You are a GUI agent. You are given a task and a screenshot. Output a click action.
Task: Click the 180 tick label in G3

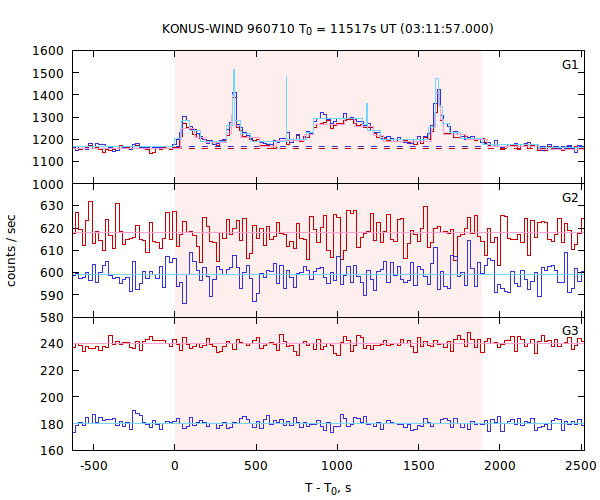[52, 424]
